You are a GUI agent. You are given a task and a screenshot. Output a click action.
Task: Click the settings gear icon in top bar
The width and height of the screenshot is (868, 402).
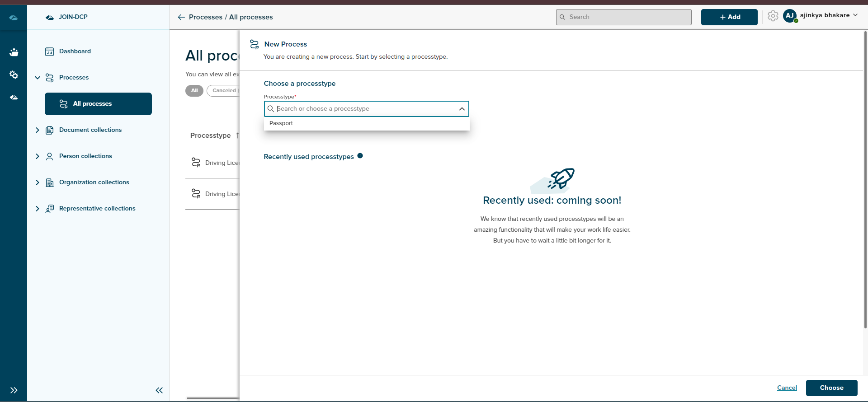click(773, 16)
